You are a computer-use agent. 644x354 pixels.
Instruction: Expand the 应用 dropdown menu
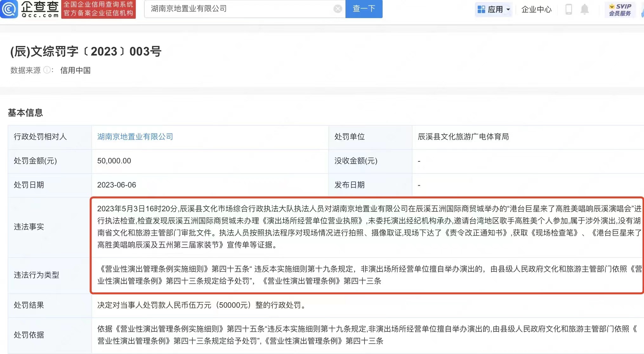pos(494,10)
